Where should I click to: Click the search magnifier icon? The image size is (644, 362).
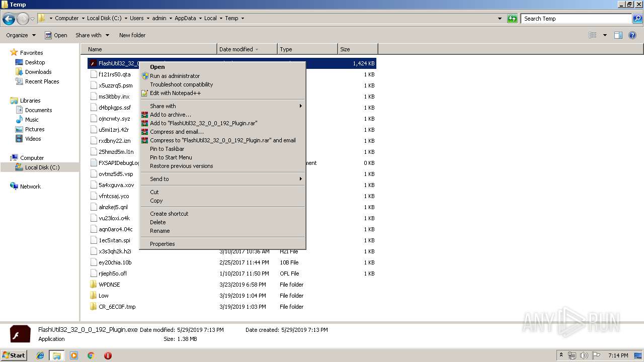tap(637, 19)
